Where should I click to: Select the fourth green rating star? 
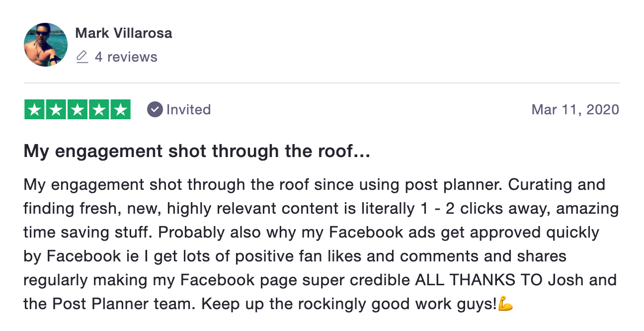pyautogui.click(x=99, y=110)
